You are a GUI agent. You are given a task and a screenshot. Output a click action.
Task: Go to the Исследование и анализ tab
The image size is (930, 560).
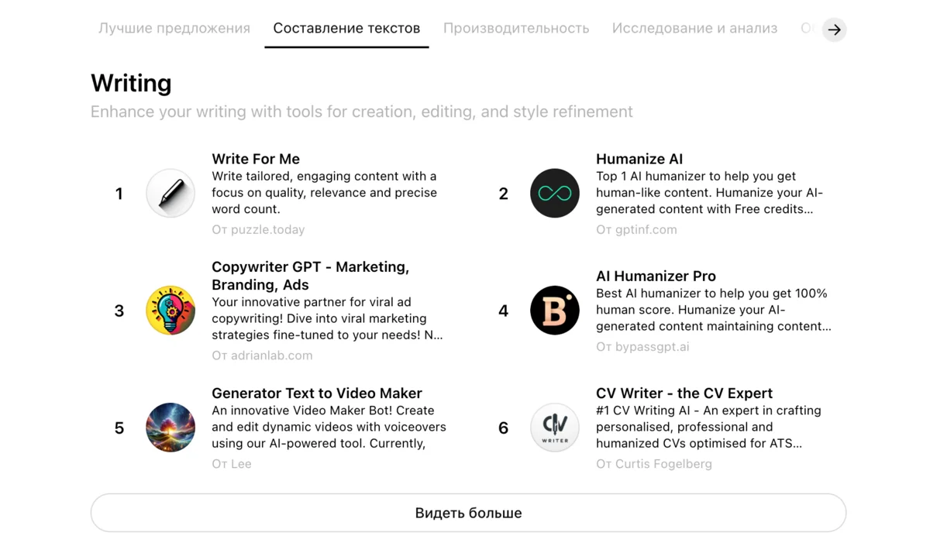[x=694, y=29]
